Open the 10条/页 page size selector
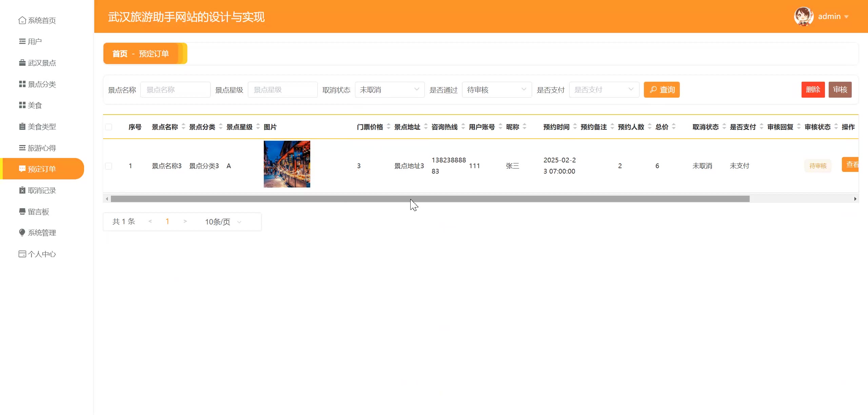 pos(223,222)
